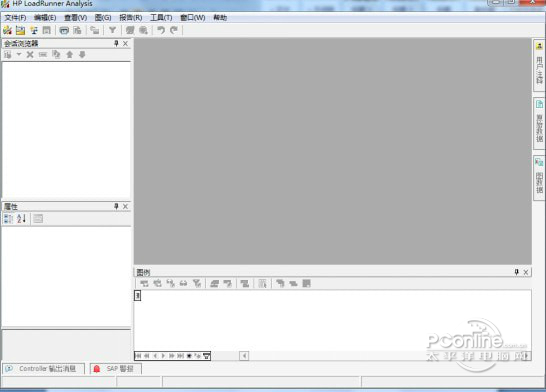Screen dimensions: 546x392
Task: Click the legend grid row indicator cell
Action: pyautogui.click(x=138, y=296)
